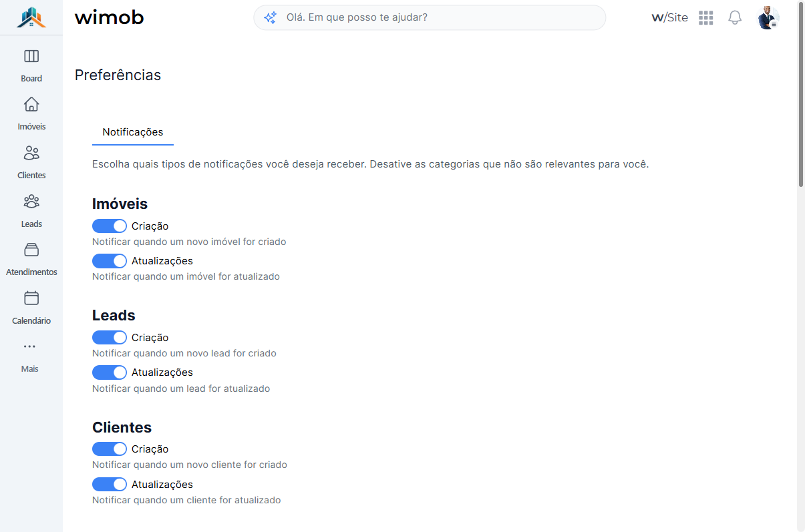The height and width of the screenshot is (532, 805).
Task: Toggle Imóveis Criação notifications
Action: coord(110,226)
